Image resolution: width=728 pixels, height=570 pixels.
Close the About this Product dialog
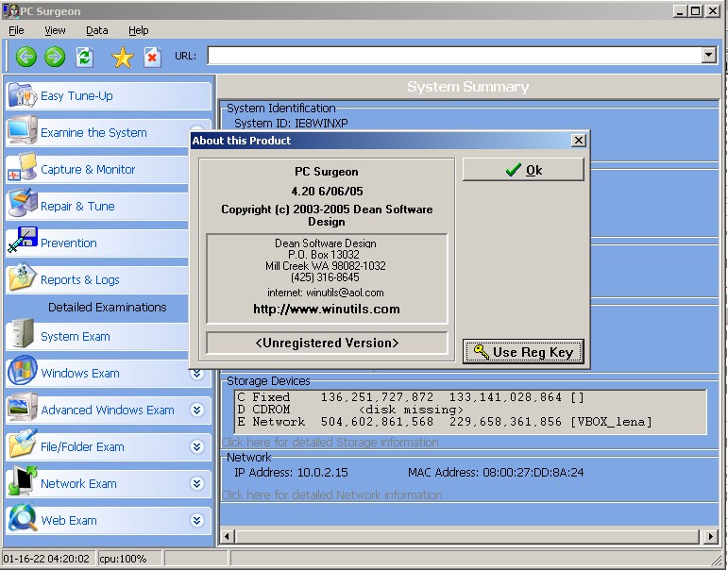point(578,141)
